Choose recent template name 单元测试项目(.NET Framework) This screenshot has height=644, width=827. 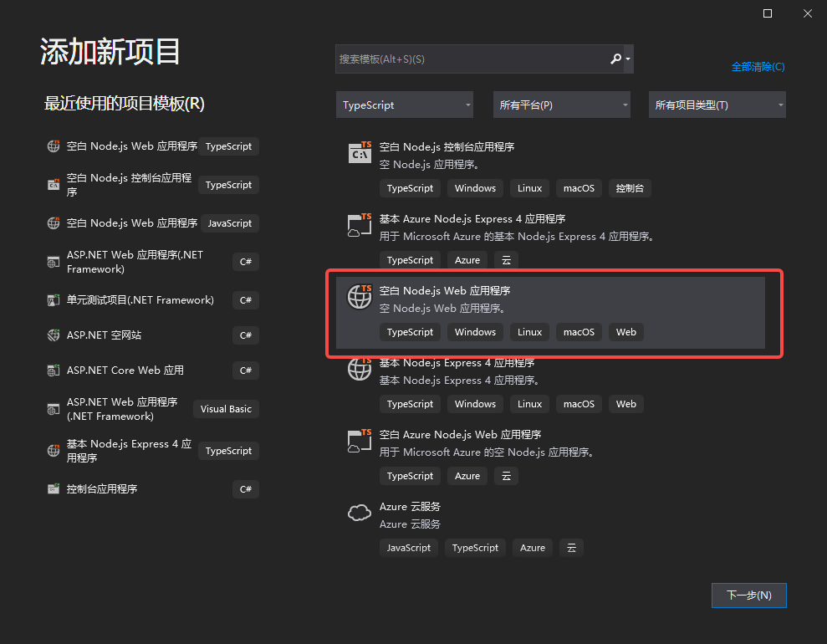tap(140, 300)
